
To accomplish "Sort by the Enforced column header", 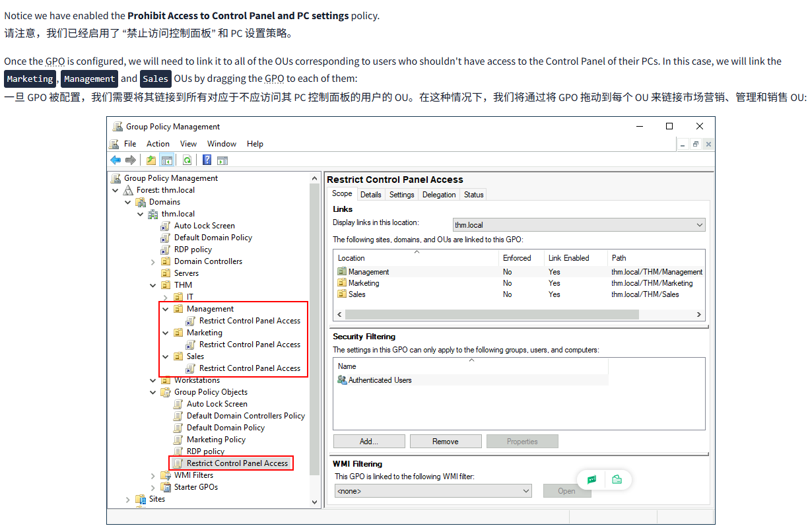I will (522, 258).
